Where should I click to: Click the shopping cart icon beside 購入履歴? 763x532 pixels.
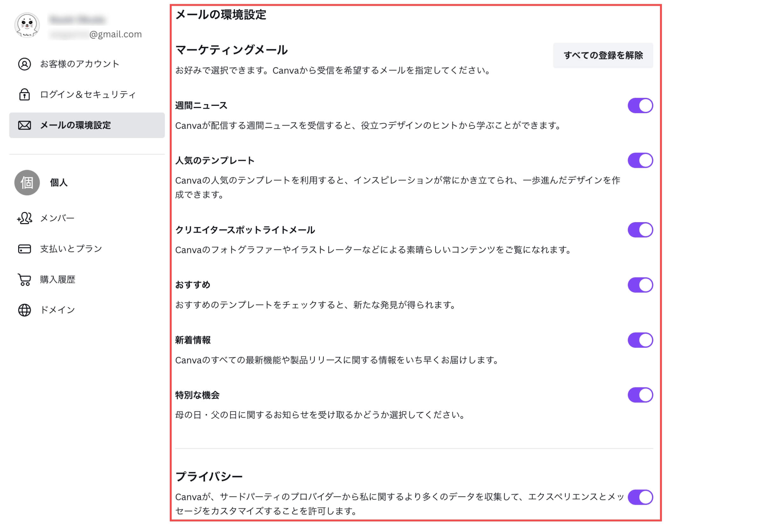(24, 280)
